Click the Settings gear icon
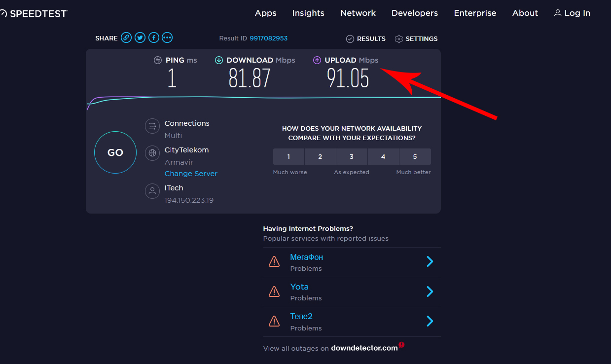611x364 pixels. [399, 39]
